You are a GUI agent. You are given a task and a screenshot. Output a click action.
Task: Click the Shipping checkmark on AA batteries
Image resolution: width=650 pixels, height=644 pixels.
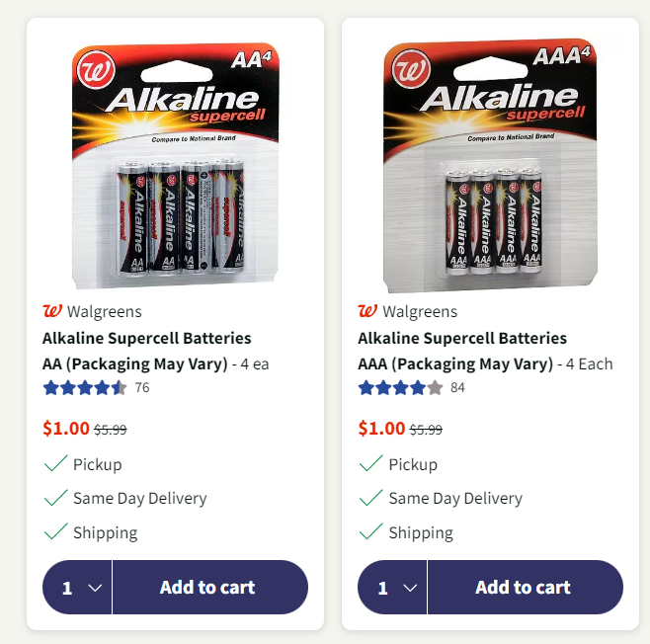[x=55, y=532]
